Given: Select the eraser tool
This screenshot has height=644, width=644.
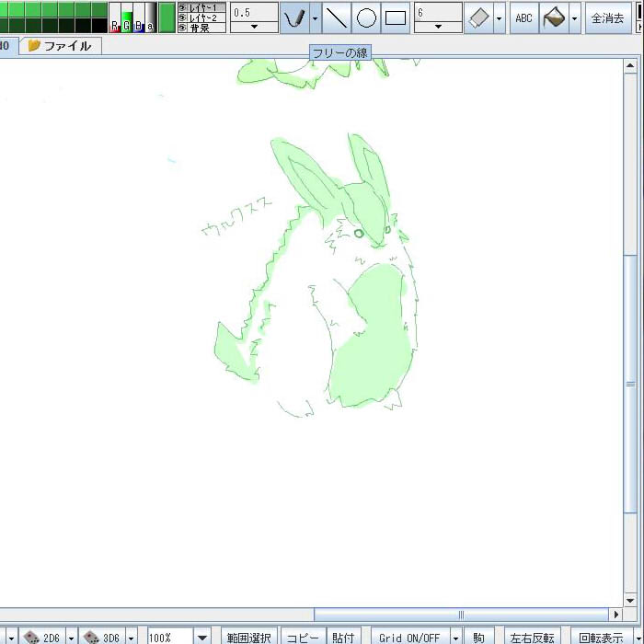Looking at the screenshot, I should [478, 18].
